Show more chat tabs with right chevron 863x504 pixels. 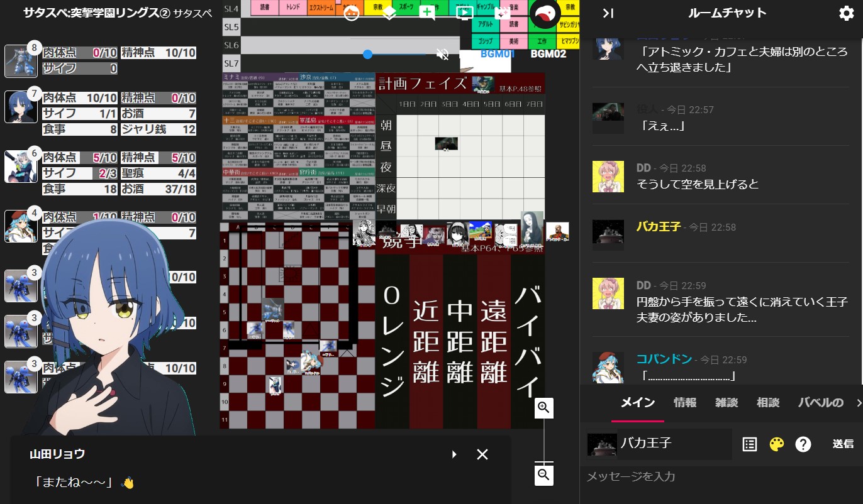click(x=858, y=403)
